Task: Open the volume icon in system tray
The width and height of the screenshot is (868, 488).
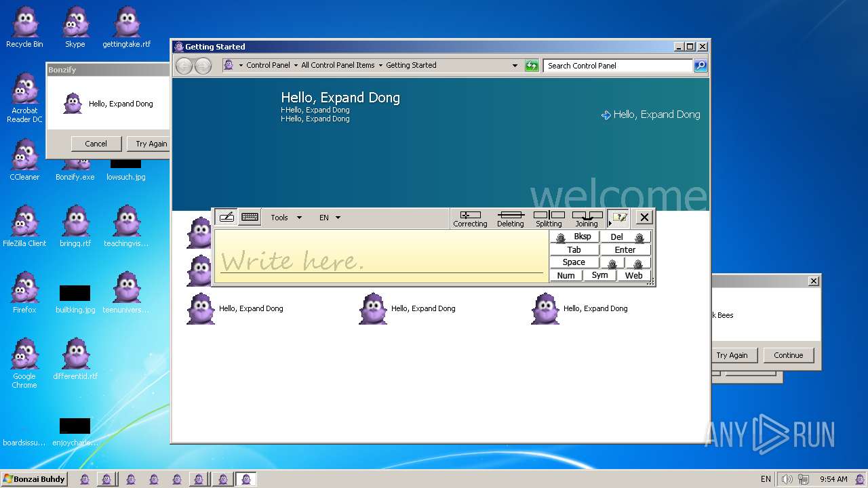Action: coord(787,479)
